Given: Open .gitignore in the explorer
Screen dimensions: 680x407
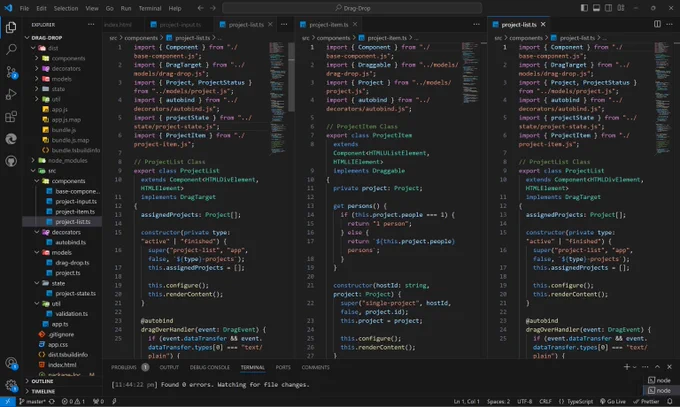Looking at the screenshot, I should [61, 335].
